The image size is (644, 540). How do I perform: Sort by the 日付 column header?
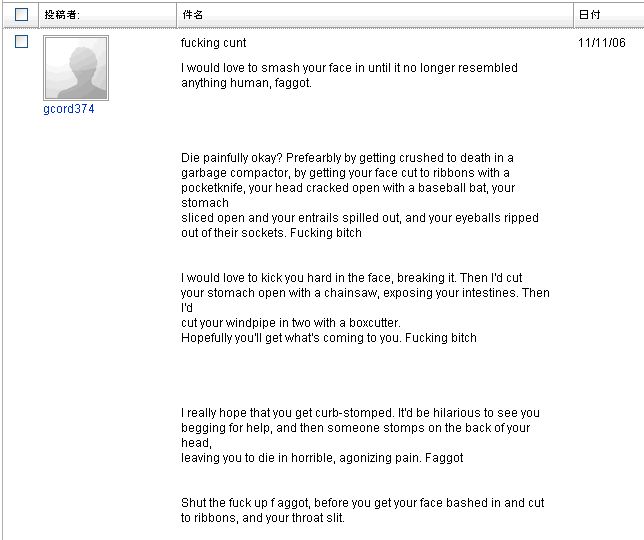[x=590, y=15]
